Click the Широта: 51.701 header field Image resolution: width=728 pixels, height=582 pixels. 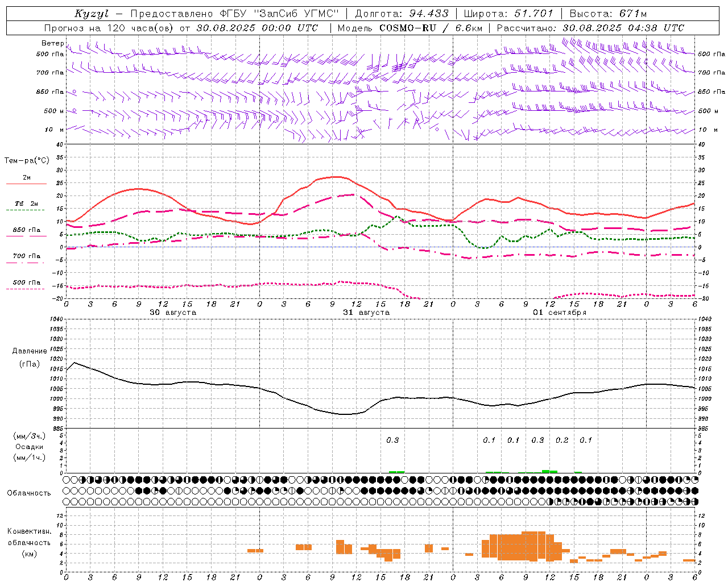508,14
